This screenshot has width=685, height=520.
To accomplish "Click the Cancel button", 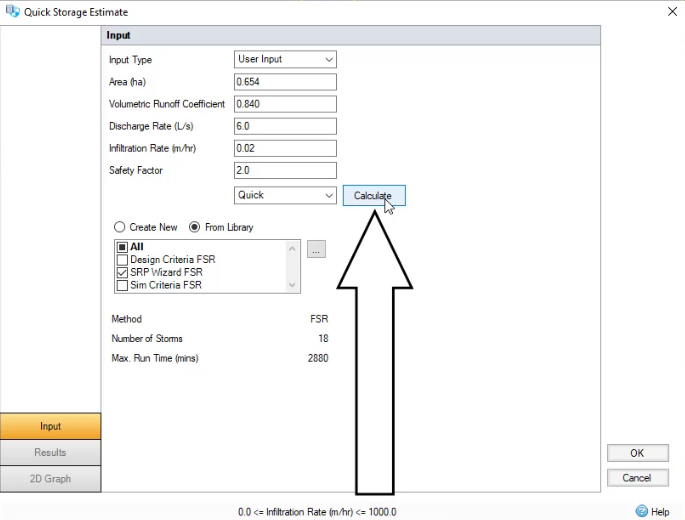I will pyautogui.click(x=637, y=478).
